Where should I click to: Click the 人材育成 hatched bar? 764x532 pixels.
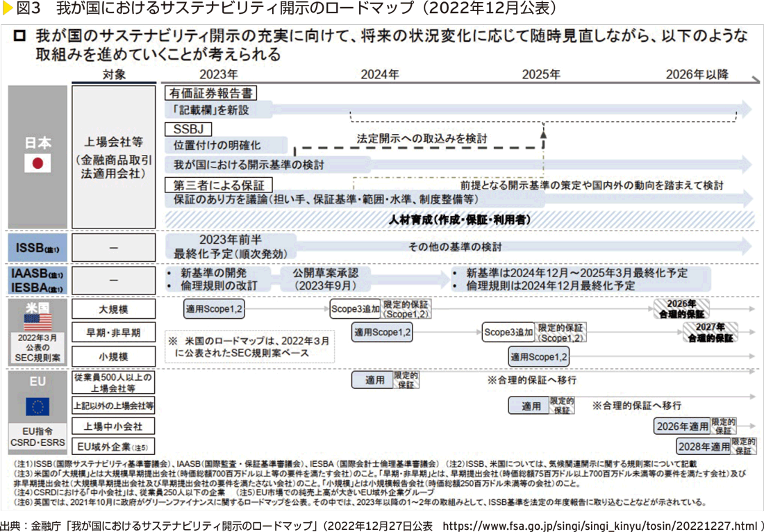point(458,219)
